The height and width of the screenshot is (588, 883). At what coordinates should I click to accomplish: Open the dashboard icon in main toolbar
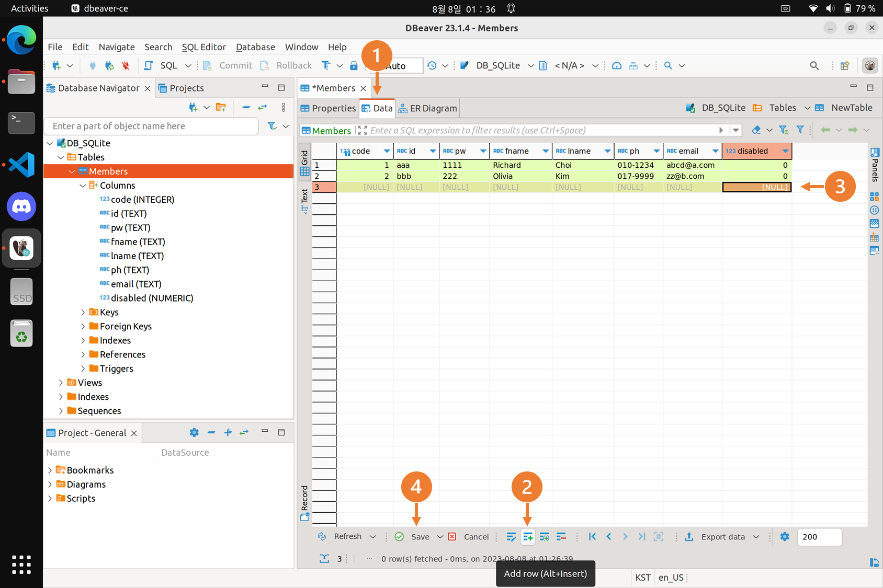pyautogui.click(x=617, y=65)
